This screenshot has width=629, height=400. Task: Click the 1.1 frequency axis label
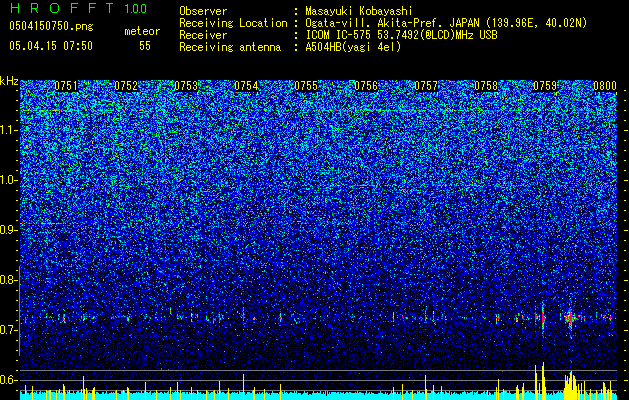click(9, 130)
